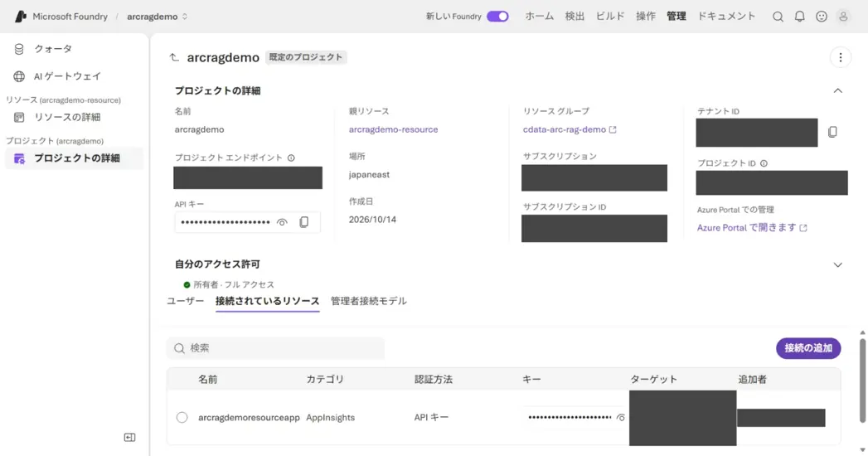The height and width of the screenshot is (456, 868).
Task: Switch to the ユーザー tab
Action: (186, 301)
